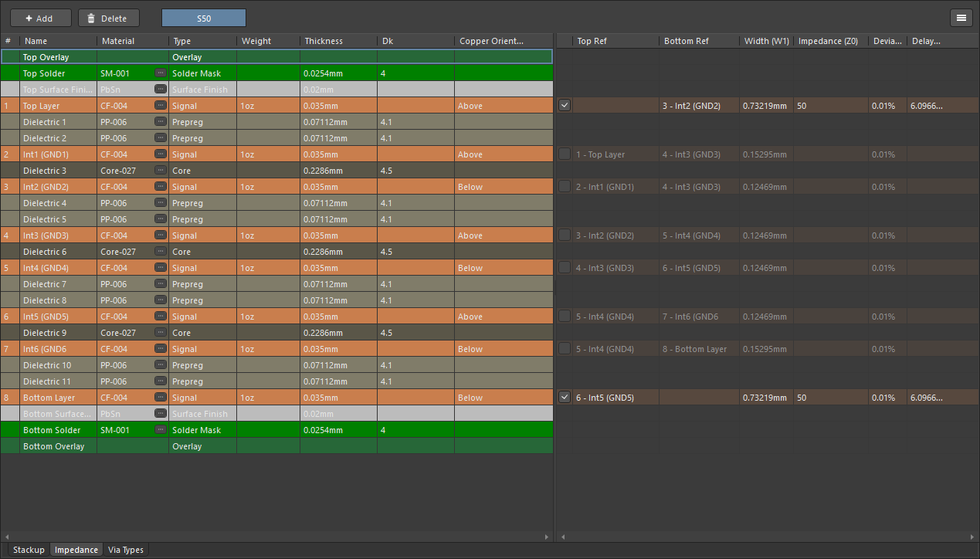Open material picker for Int1 (GND1)
The height and width of the screenshot is (559, 980).
[x=160, y=154]
